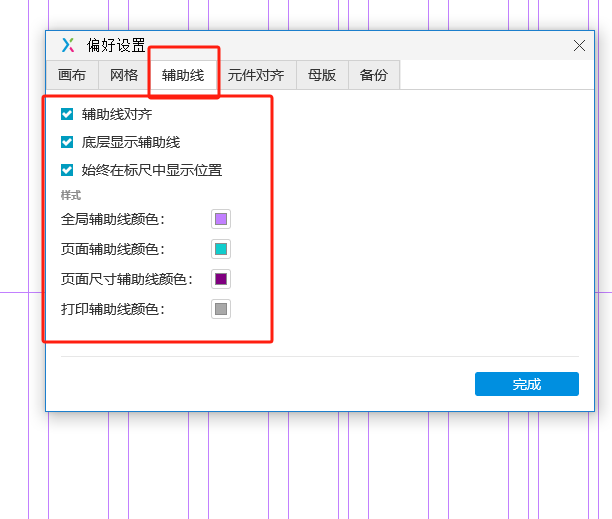Click the 页面辅助线颜色 label
This screenshot has width=612, height=519.
[113, 249]
